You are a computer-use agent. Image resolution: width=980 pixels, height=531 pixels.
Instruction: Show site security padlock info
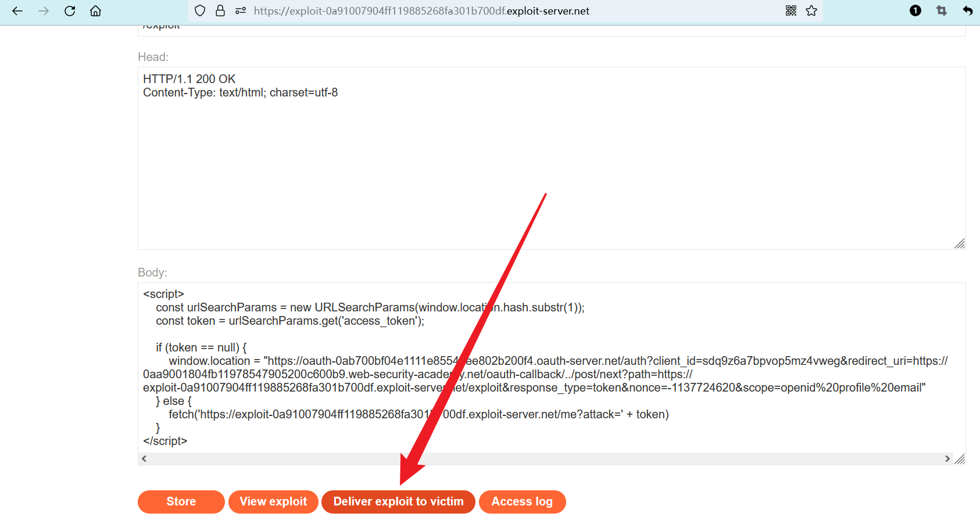220,10
